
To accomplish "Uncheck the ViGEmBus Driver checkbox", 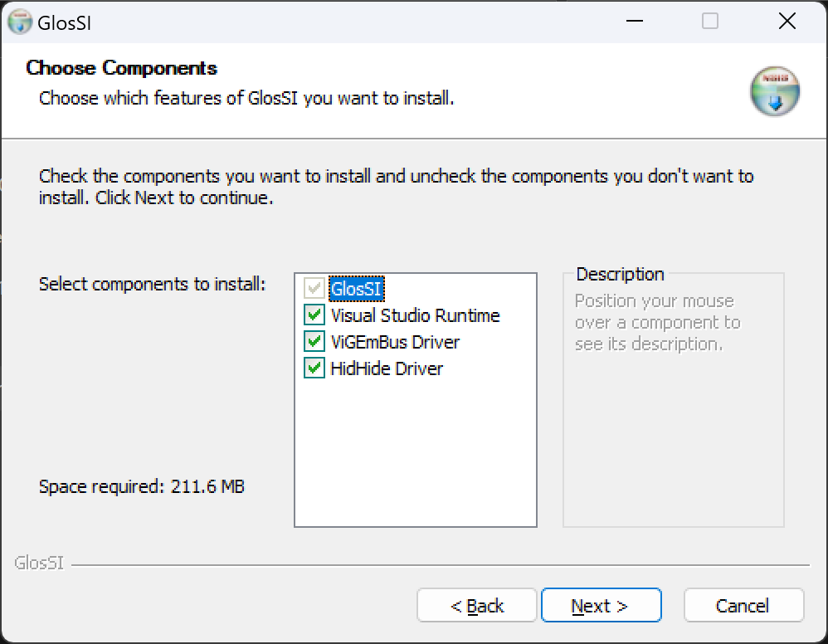I will (314, 341).
